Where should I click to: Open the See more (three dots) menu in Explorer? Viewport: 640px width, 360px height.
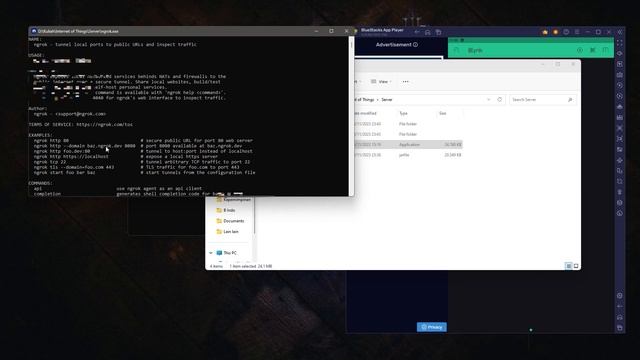click(x=405, y=82)
